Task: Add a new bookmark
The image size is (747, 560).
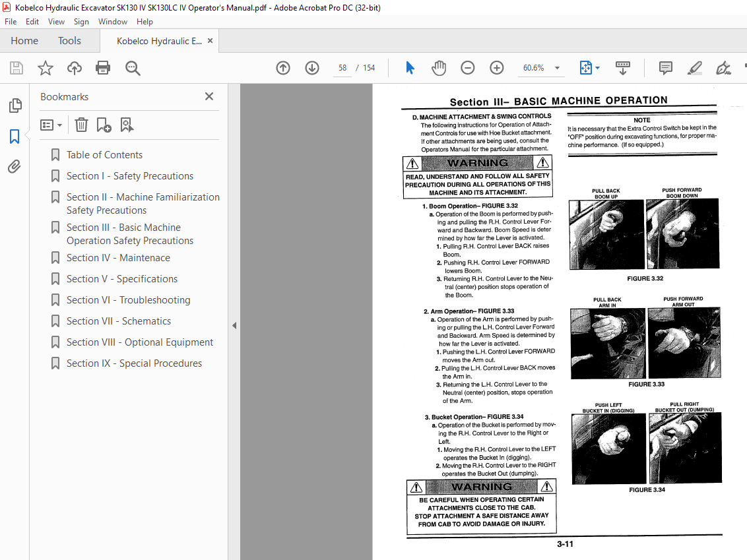Action: click(x=104, y=125)
